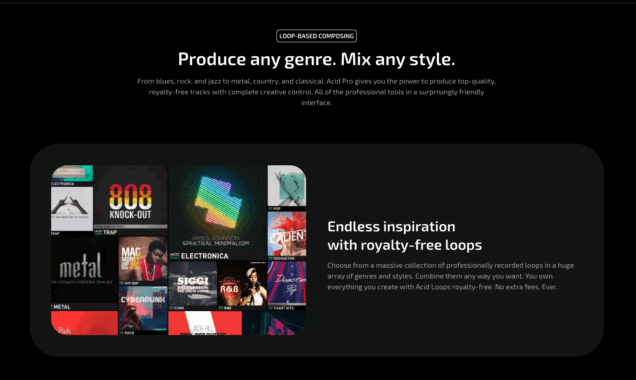636x380 pixels.
Task: Click the LOOP-BASED COMPOSING badge
Action: click(x=316, y=36)
